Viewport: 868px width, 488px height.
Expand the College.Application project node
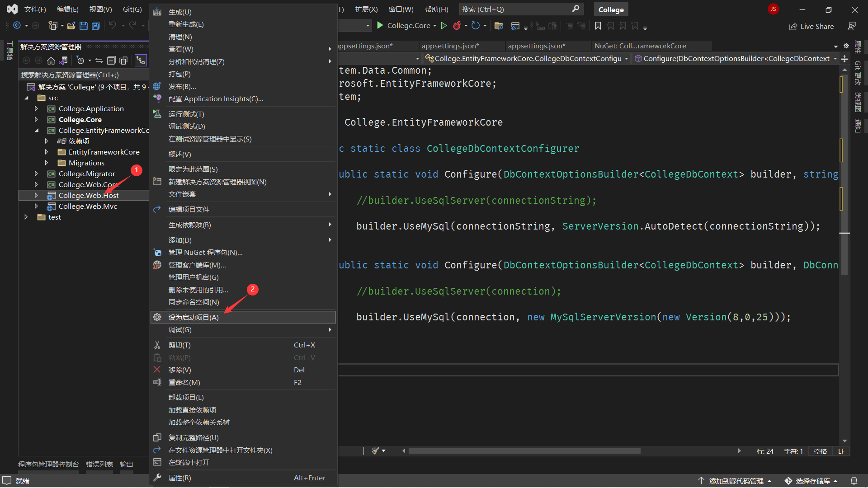(36, 108)
